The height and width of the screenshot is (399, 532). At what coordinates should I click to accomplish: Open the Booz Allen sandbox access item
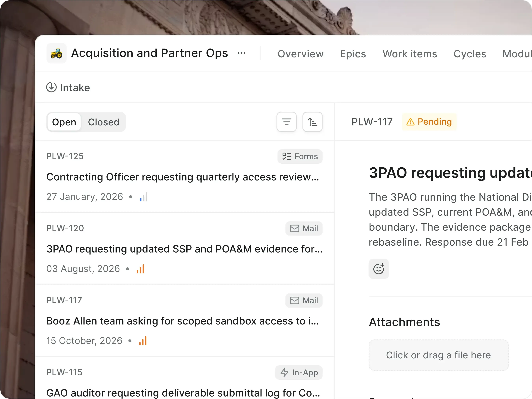(185, 320)
